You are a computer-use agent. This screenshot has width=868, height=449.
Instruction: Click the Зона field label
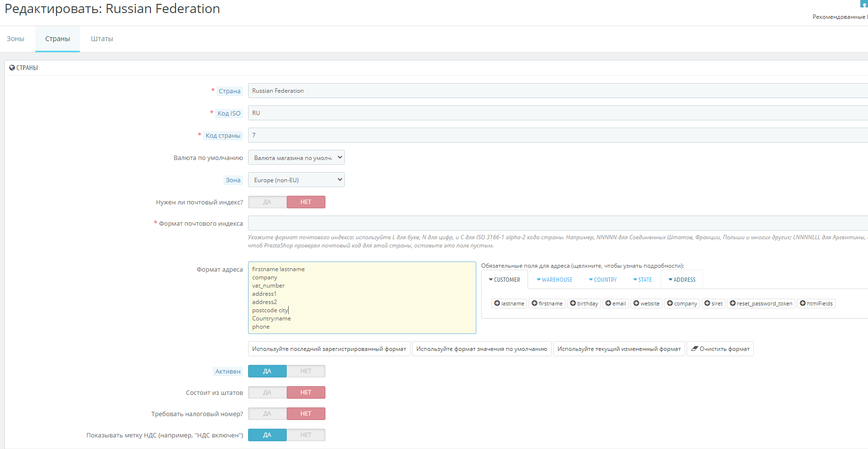click(233, 180)
